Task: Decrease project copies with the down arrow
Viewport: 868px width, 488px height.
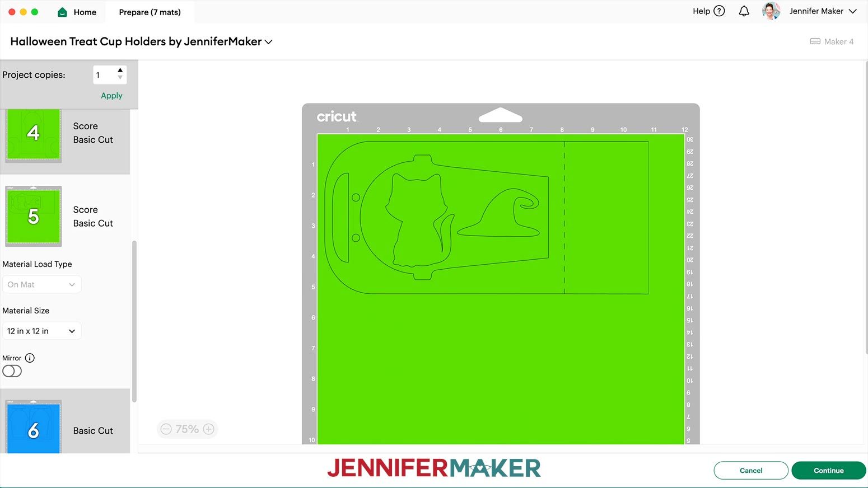Action: point(120,78)
